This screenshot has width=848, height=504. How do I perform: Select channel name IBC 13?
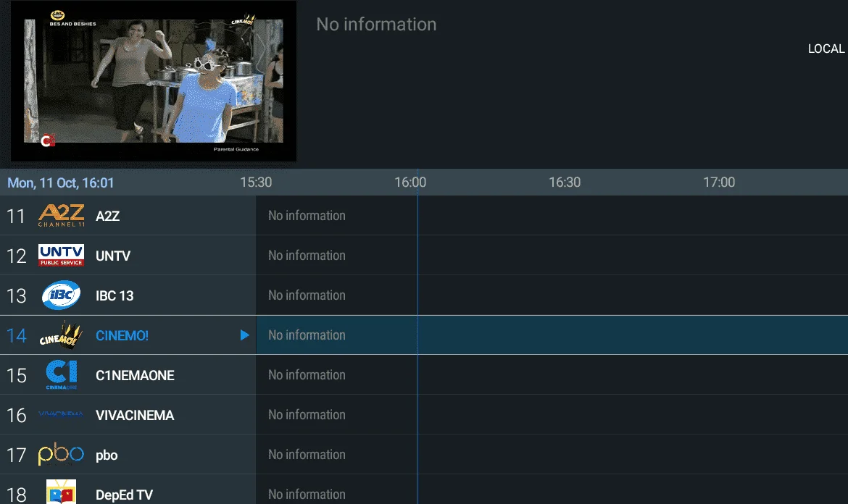115,296
